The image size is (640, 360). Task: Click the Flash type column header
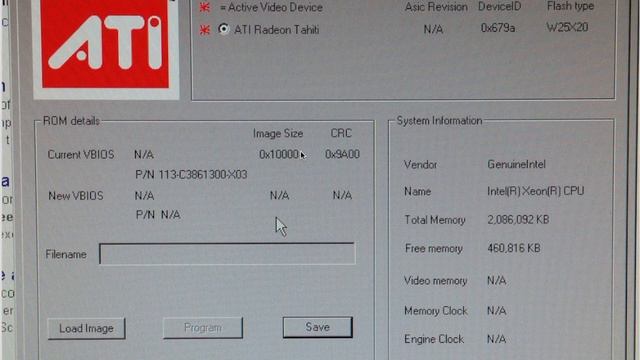[x=570, y=6]
